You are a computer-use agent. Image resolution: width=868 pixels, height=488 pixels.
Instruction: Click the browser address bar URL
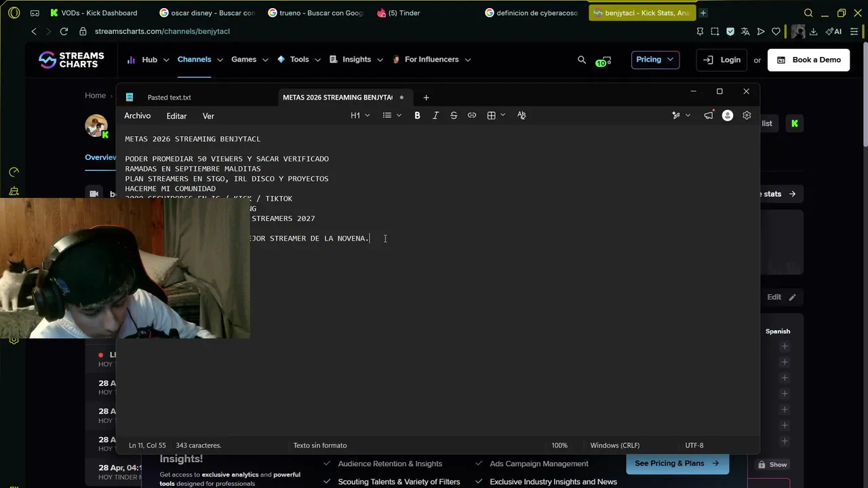click(162, 31)
